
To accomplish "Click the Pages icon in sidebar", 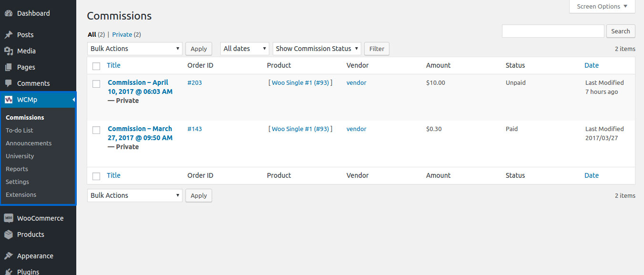I will tap(8, 67).
